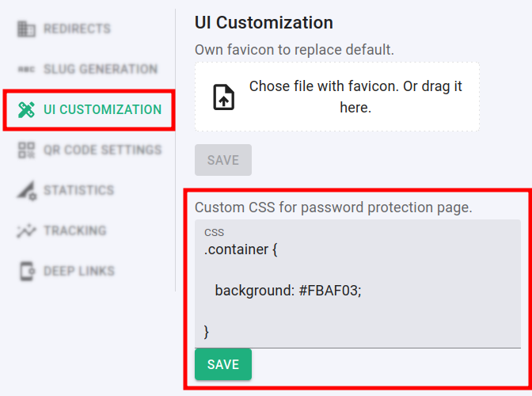Click the favicon file upload icon
Viewport: 532px width, 396px height.
tap(224, 97)
